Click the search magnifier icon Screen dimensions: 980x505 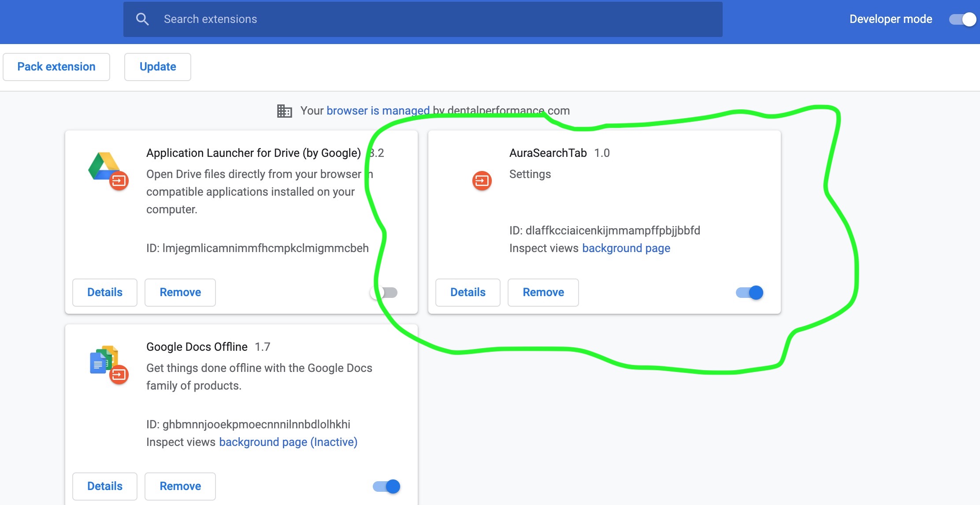142,19
